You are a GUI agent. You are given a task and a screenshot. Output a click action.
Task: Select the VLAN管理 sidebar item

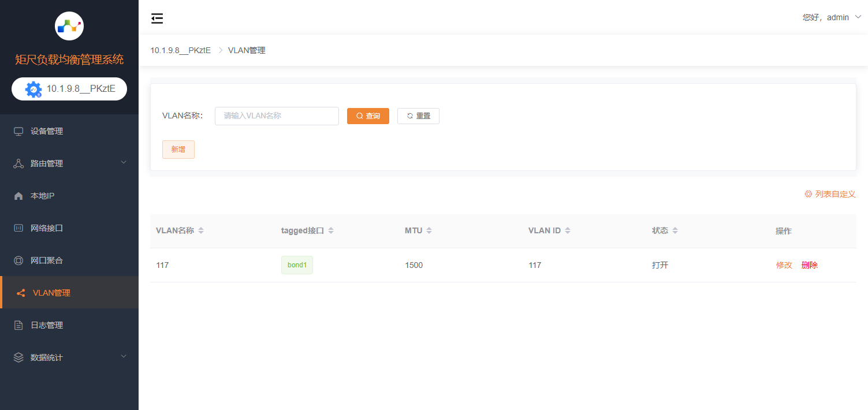[51, 293]
